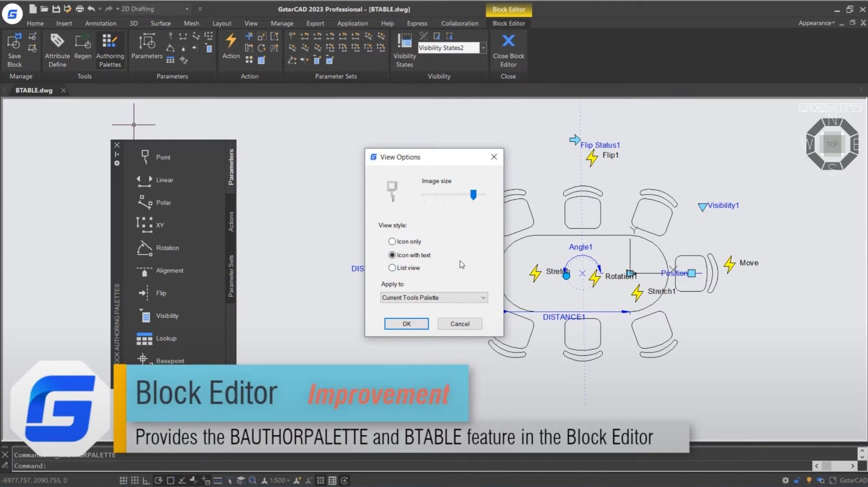Click the Action lightning bolt icon
Screen dimensions: 868x487
[231, 41]
